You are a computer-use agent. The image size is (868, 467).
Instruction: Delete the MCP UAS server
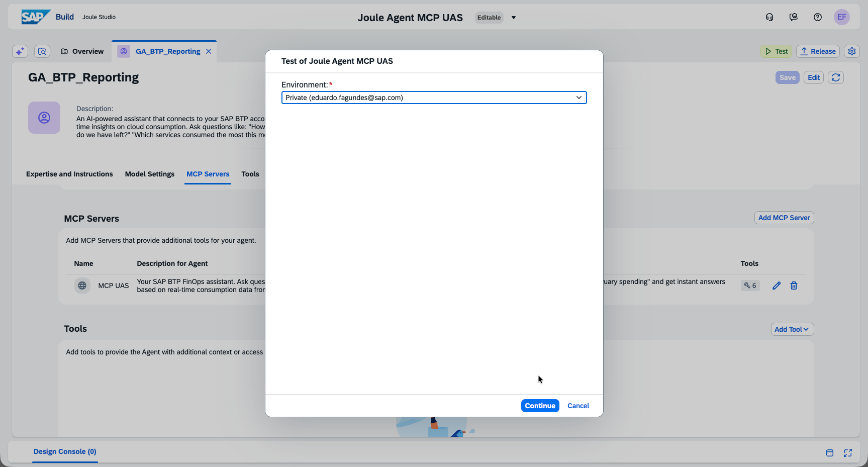click(794, 286)
